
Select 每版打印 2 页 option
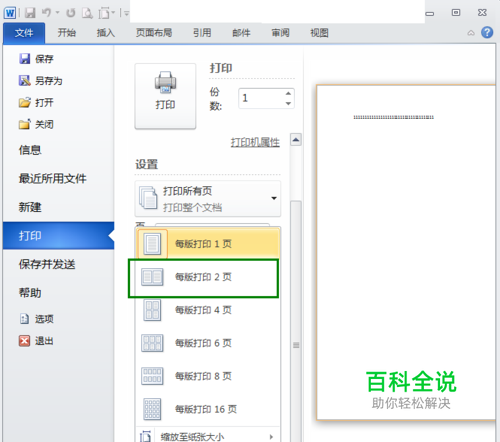[208, 277]
